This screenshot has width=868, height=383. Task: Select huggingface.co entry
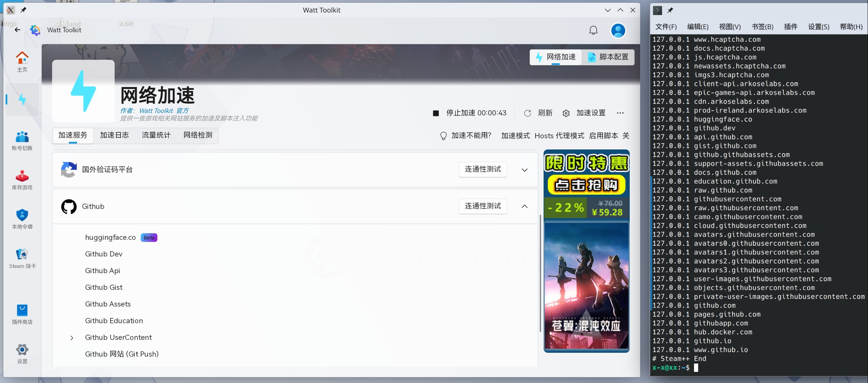pyautogui.click(x=110, y=237)
